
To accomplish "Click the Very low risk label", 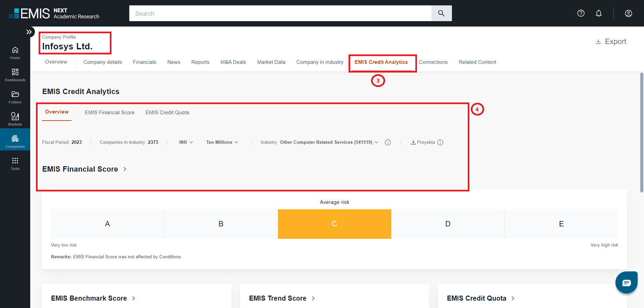I will coord(64,245).
